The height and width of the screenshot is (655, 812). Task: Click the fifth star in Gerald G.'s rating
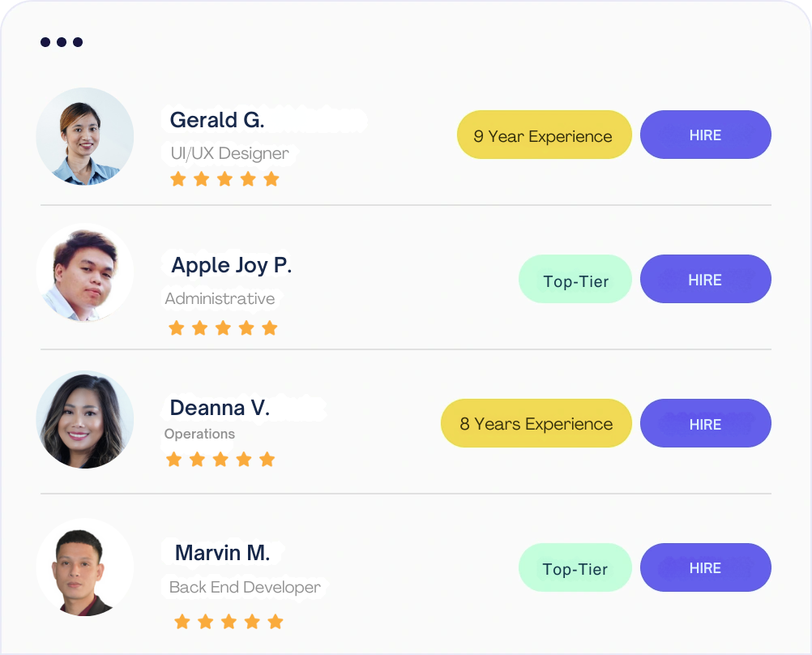tap(271, 178)
